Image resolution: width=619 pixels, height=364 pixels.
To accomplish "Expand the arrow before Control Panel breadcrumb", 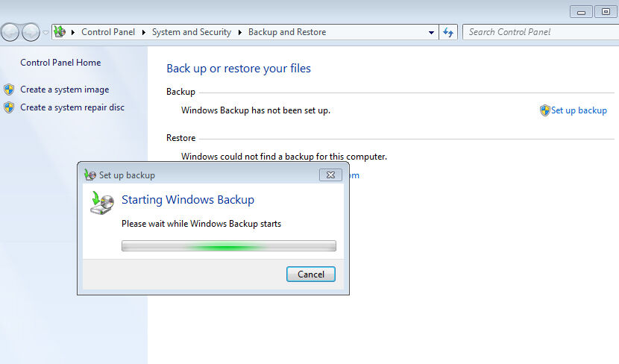I will 73,32.
